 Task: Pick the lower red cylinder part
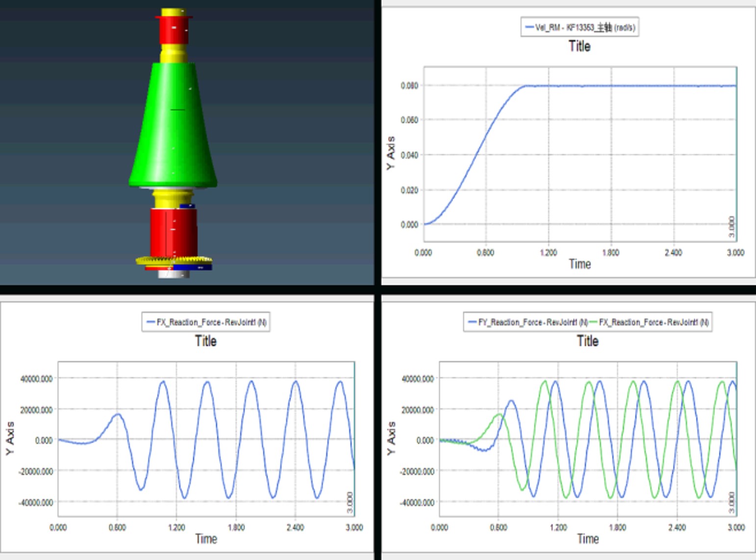(174, 231)
